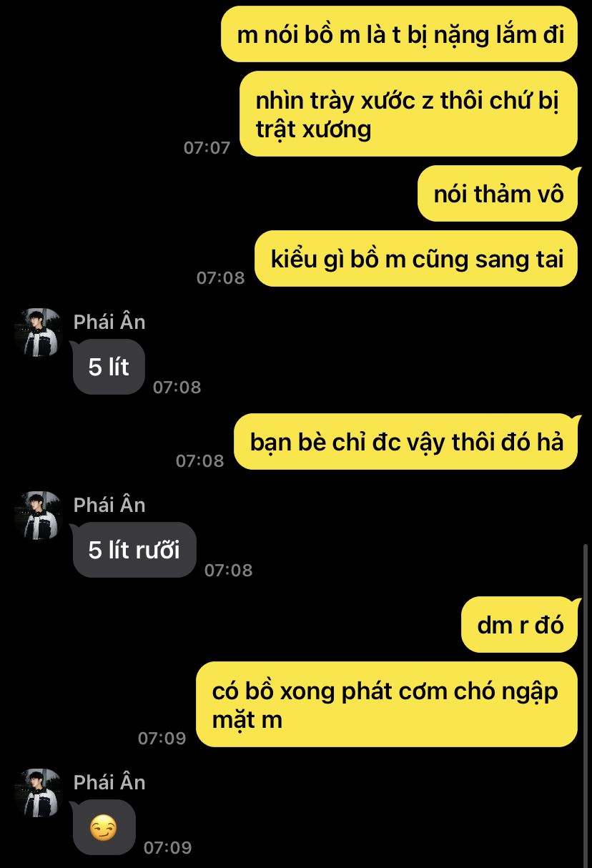Tap Phái Ân's avatar above the smirk emoji
The height and width of the screenshot is (868, 592).
(39, 793)
